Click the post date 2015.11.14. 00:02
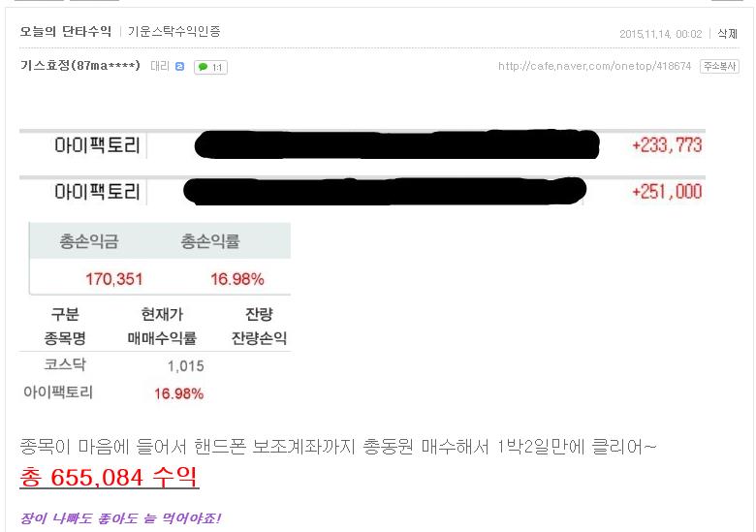Screen dimensions: 756x532 click(x=661, y=34)
